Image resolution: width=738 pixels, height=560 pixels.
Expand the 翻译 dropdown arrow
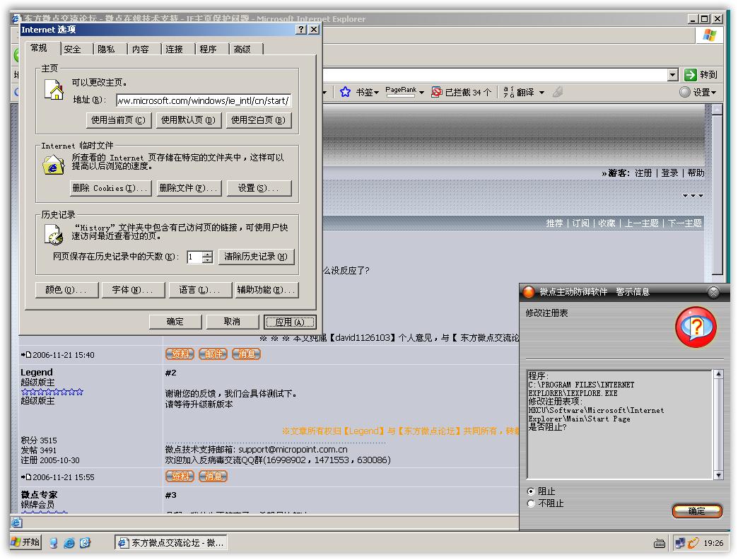point(541,92)
